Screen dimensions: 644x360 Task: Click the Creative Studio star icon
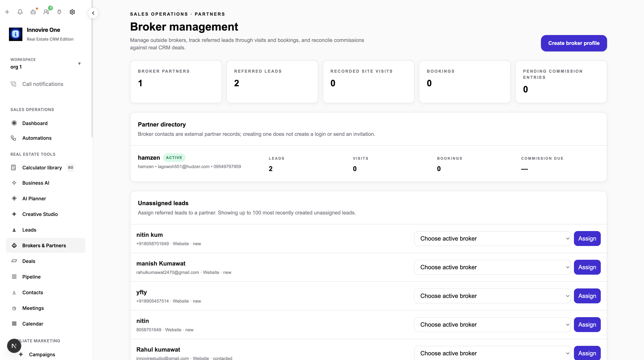14,214
